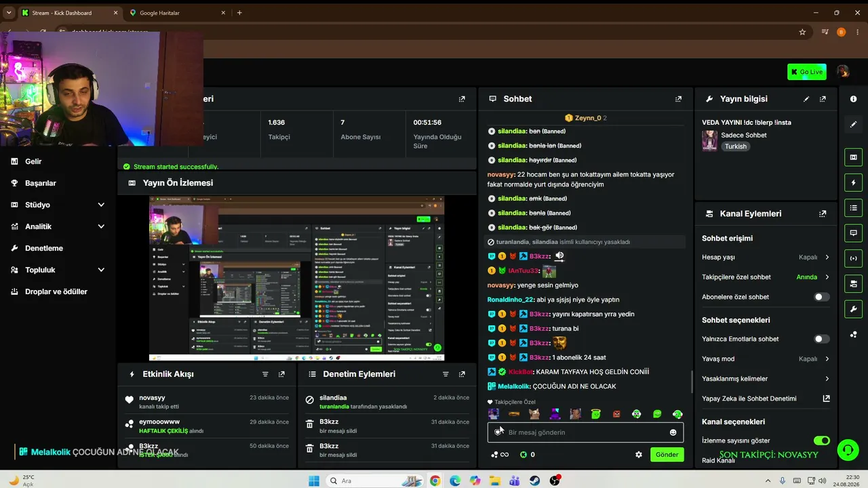
Task: Filter the Etkinlik Akışı feed
Action: (x=265, y=374)
